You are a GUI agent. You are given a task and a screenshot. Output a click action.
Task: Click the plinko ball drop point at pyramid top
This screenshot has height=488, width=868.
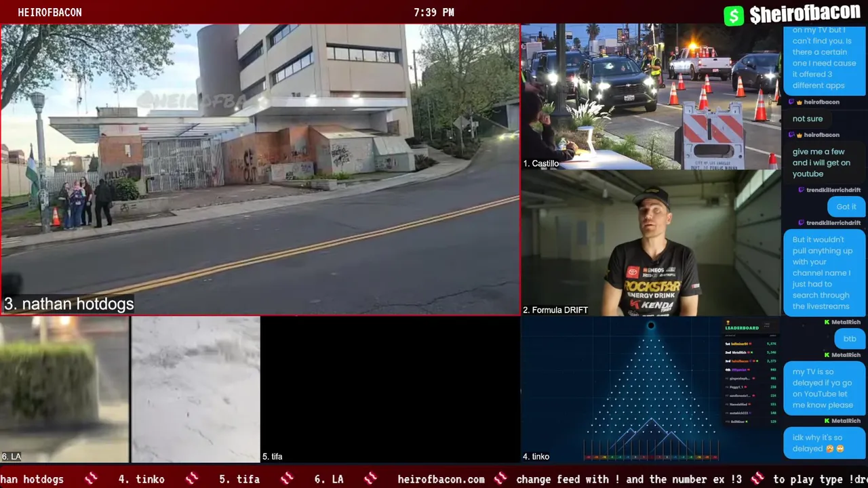(651, 326)
